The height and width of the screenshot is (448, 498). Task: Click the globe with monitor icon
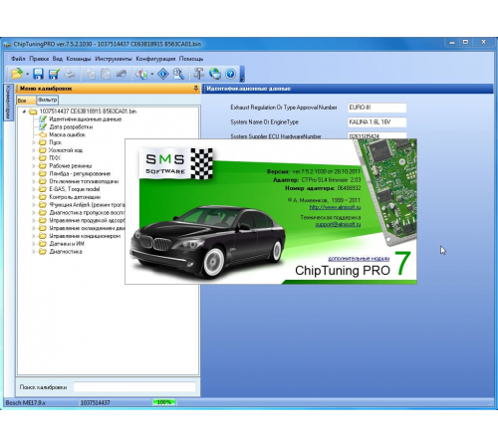click(x=215, y=74)
